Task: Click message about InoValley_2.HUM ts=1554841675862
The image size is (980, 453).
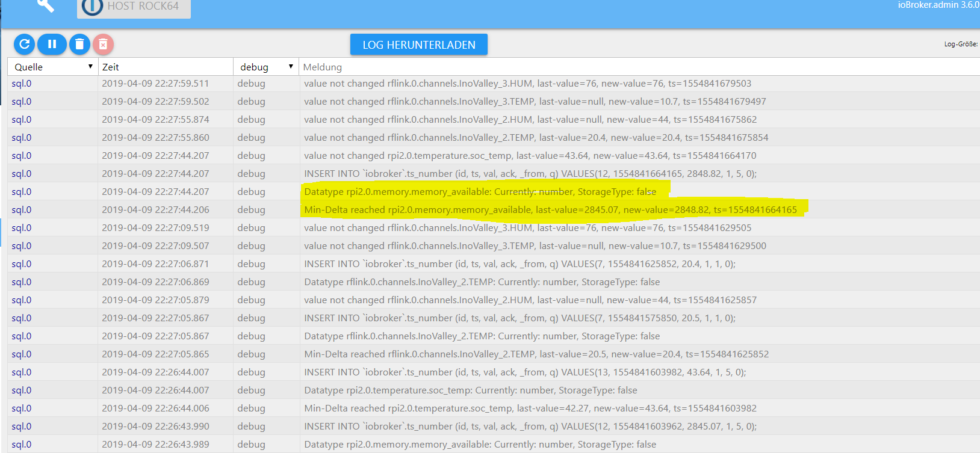Action: pyautogui.click(x=530, y=120)
